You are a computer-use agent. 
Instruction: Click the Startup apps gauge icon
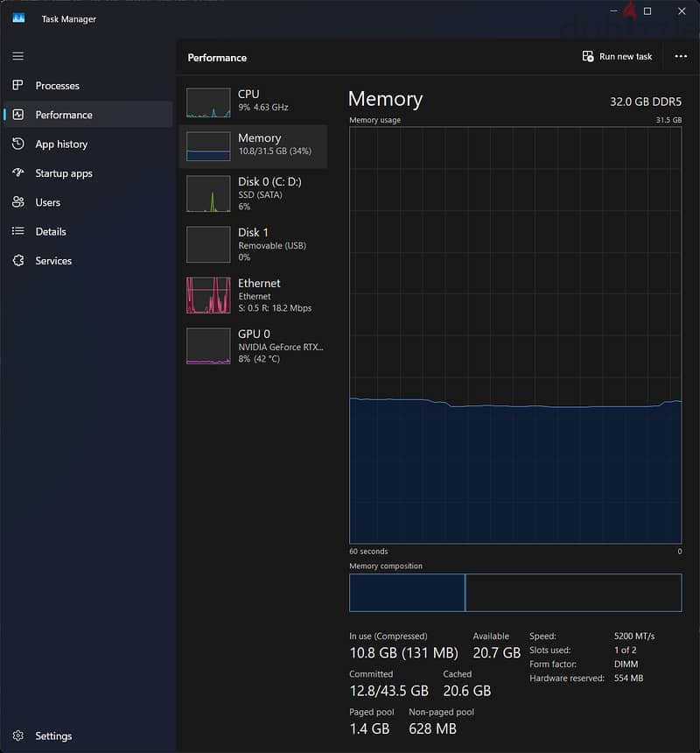point(18,172)
